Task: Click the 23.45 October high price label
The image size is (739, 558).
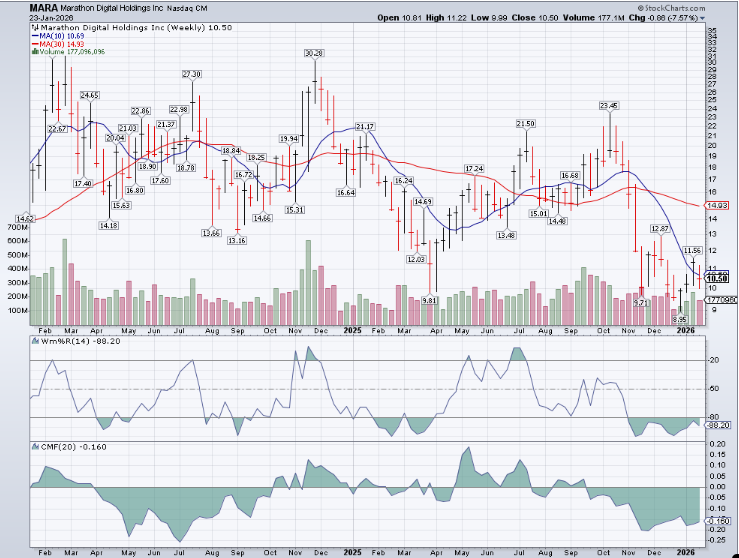Action: click(609, 105)
